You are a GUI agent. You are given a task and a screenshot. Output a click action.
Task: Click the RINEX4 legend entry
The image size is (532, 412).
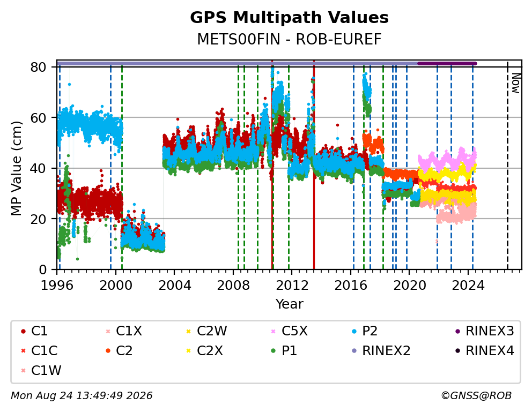(484, 351)
